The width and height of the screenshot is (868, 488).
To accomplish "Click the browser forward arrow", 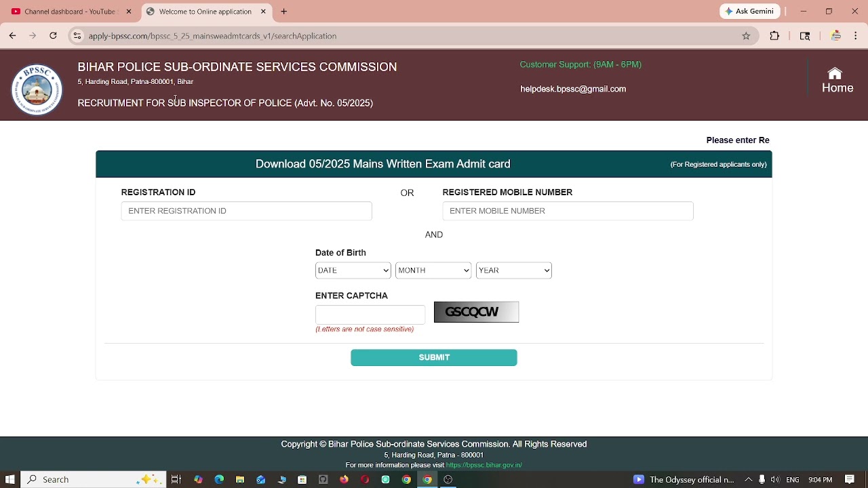I will (x=33, y=36).
